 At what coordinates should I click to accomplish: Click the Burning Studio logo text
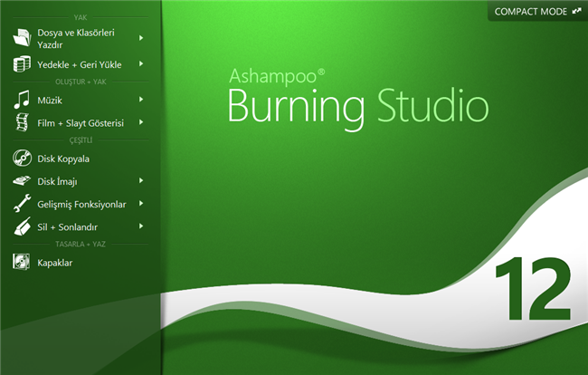click(x=357, y=104)
